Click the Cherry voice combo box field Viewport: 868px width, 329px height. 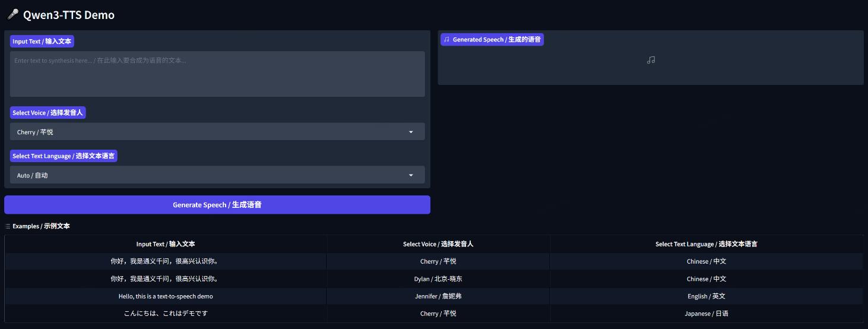(x=208, y=132)
